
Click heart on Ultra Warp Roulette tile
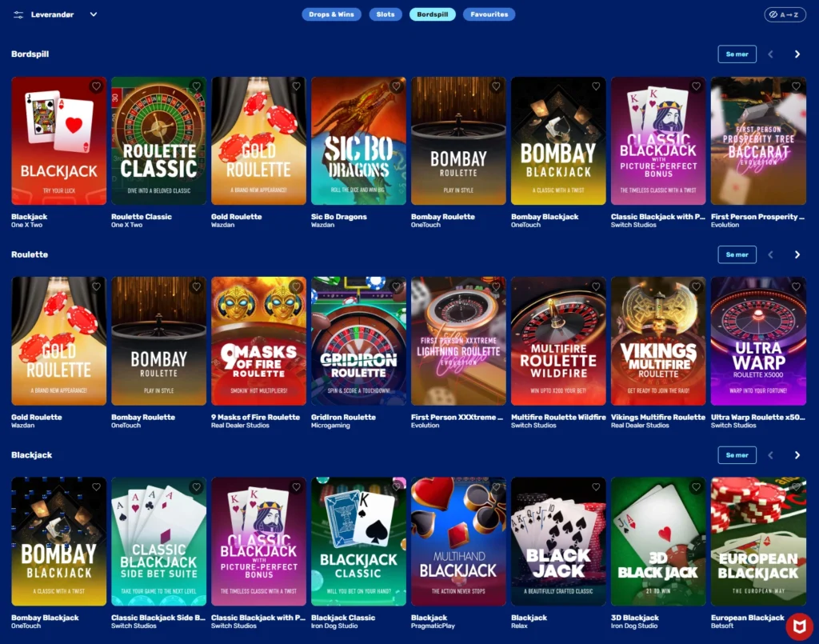pos(796,286)
